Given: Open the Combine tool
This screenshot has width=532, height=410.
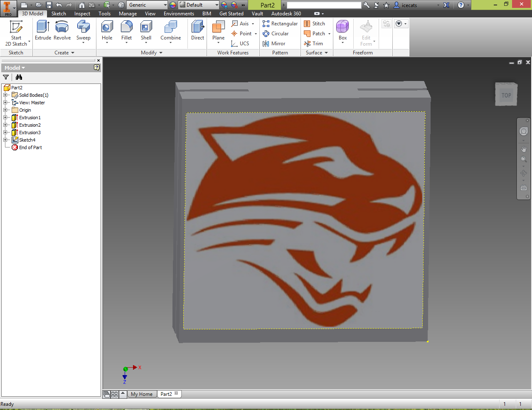Looking at the screenshot, I should coord(170,31).
